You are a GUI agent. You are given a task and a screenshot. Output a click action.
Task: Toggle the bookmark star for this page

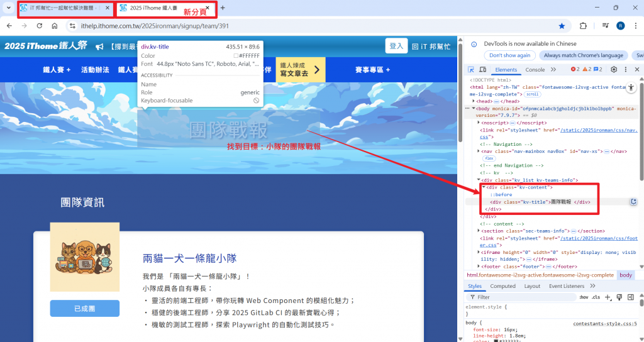(x=562, y=26)
